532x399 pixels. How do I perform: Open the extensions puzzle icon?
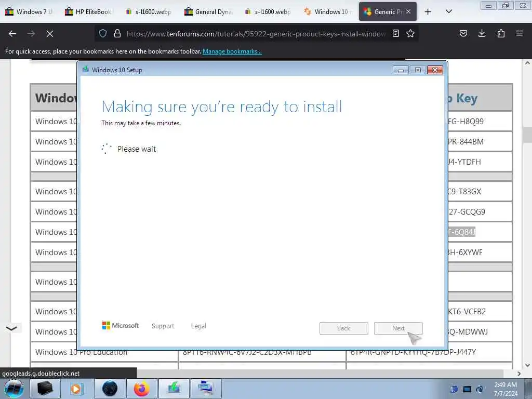[x=501, y=33]
